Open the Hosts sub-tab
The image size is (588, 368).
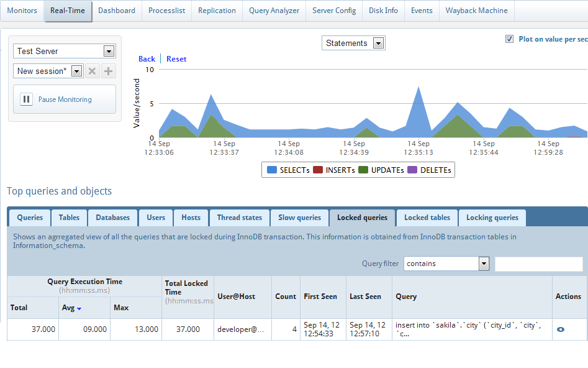click(191, 218)
